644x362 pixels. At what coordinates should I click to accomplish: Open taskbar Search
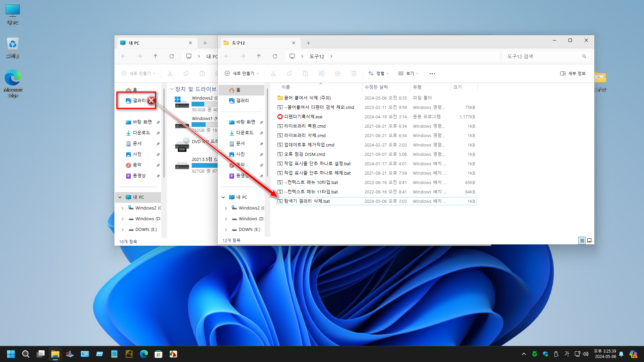pyautogui.click(x=26, y=354)
